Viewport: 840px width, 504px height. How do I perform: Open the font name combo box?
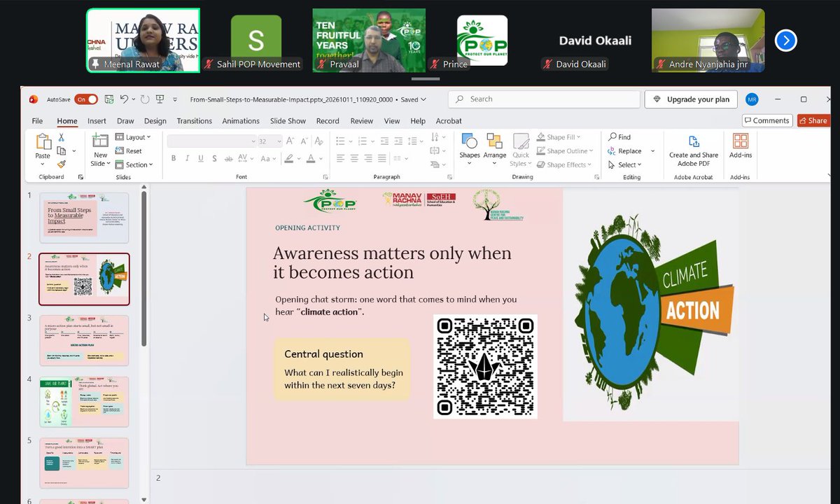[x=211, y=141]
